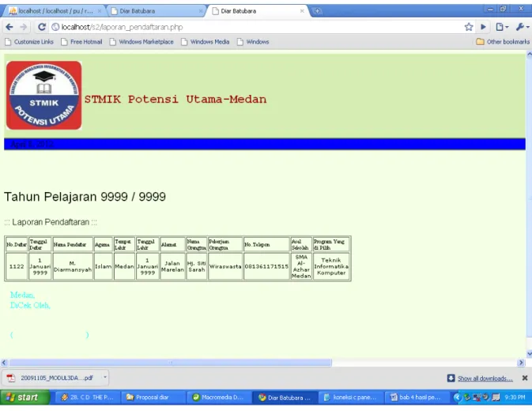
Task: Open the page menu icon in toolbar
Action: [x=502, y=27]
